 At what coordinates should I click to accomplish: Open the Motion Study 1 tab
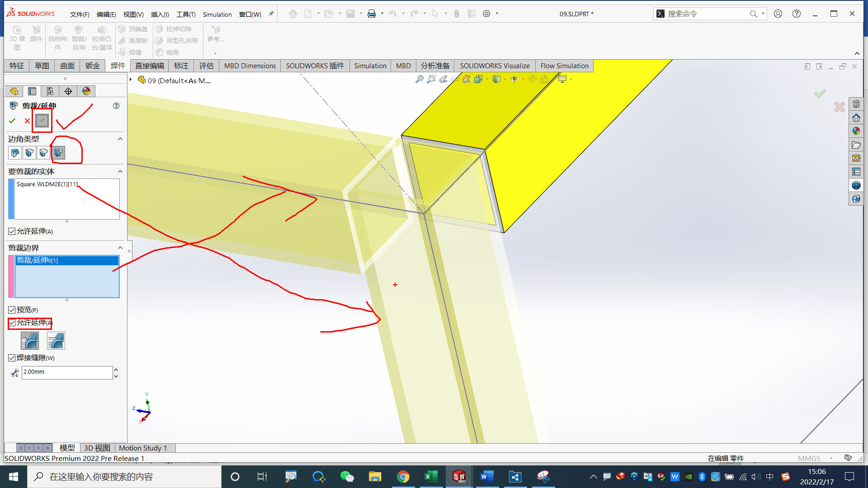(x=142, y=448)
